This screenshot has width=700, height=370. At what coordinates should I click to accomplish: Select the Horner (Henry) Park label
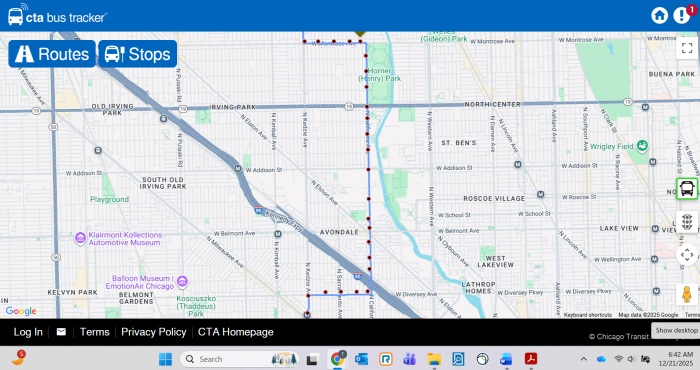point(379,75)
